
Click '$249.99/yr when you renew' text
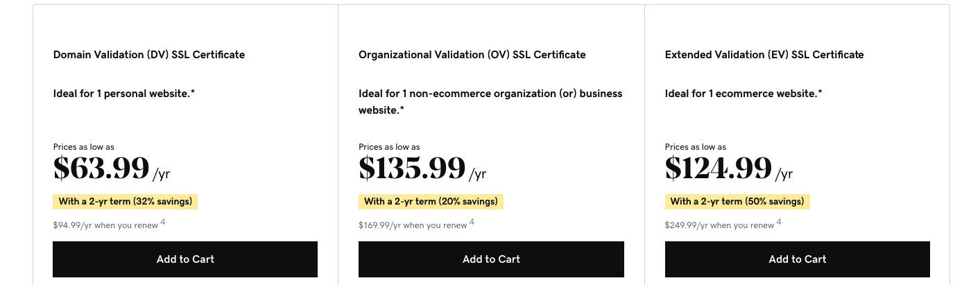tap(719, 225)
